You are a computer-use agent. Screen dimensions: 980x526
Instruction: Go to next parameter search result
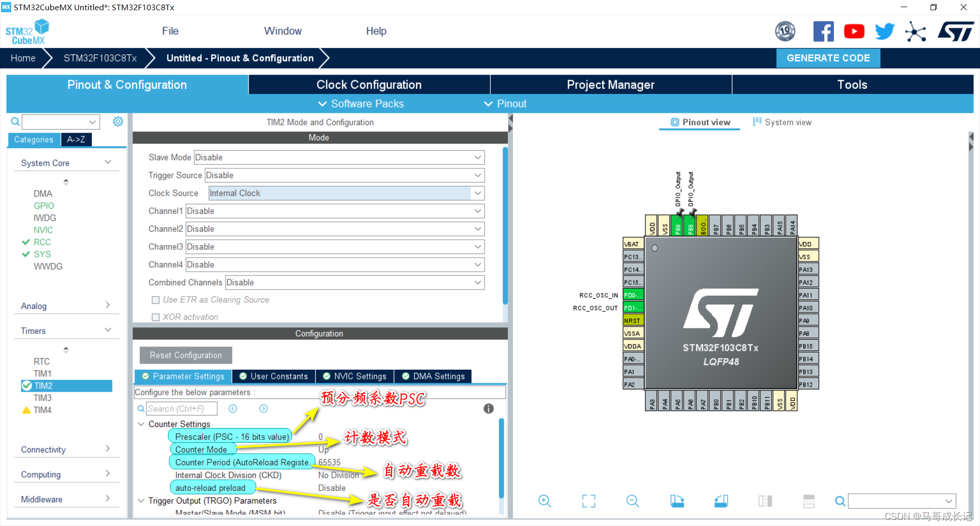click(x=263, y=409)
